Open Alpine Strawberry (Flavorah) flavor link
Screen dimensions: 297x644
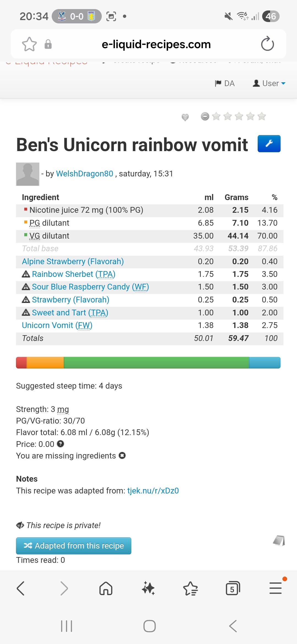coord(73,261)
